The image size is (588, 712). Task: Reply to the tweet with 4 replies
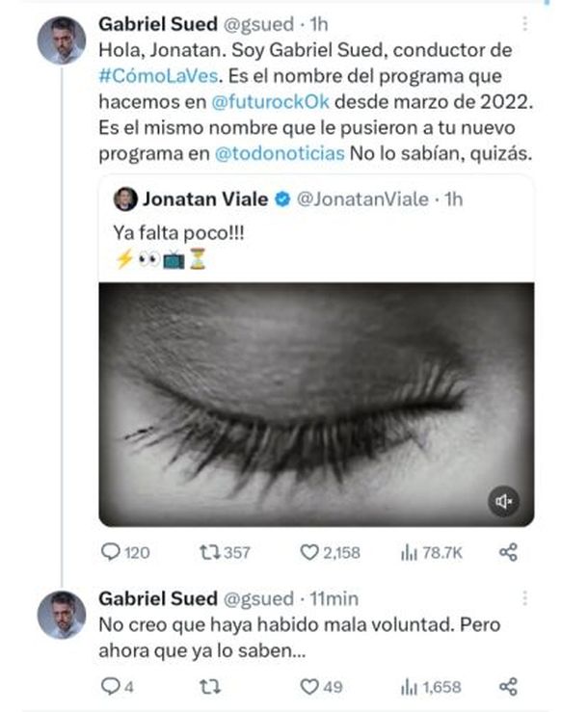pyautogui.click(x=110, y=686)
